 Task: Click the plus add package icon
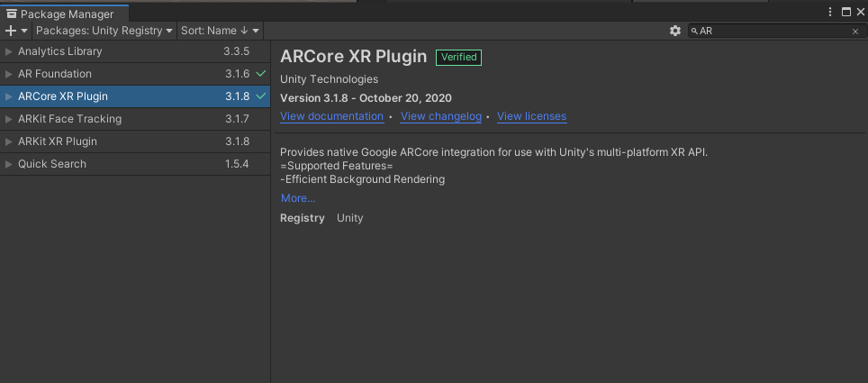coord(11,31)
